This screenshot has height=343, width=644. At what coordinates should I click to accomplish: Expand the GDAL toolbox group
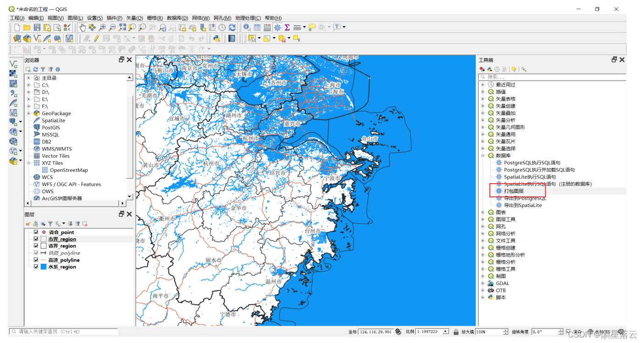coord(483,283)
